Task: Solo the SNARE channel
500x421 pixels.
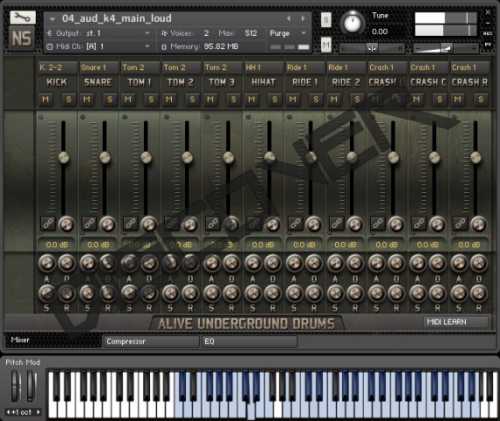Action: 110,99
